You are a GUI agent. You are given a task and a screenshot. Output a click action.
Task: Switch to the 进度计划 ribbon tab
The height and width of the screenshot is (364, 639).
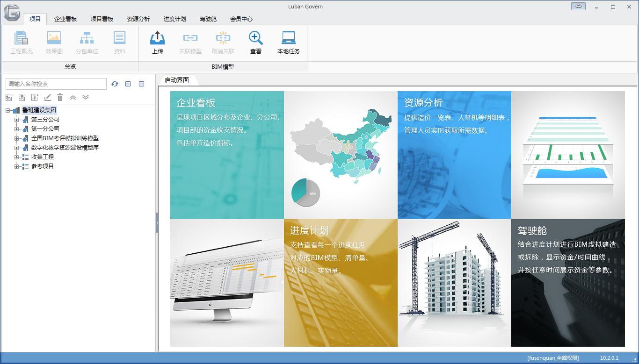click(x=174, y=19)
